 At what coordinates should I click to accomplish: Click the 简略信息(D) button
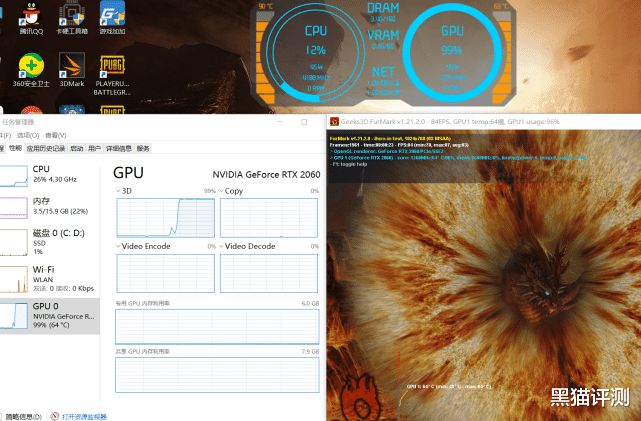pyautogui.click(x=22, y=417)
